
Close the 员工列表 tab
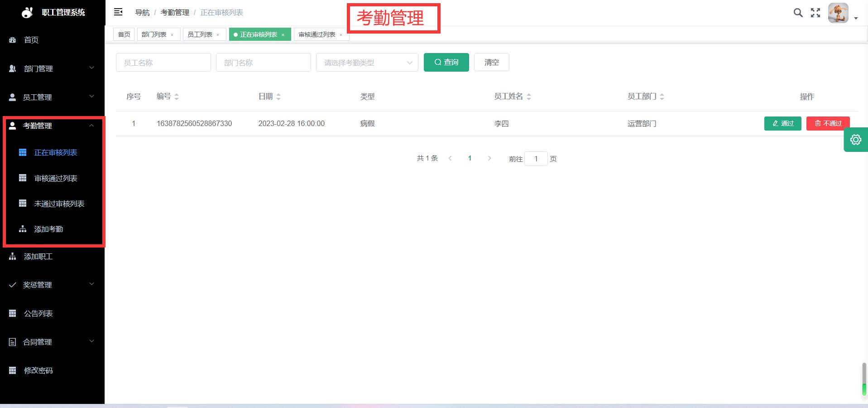coord(218,35)
